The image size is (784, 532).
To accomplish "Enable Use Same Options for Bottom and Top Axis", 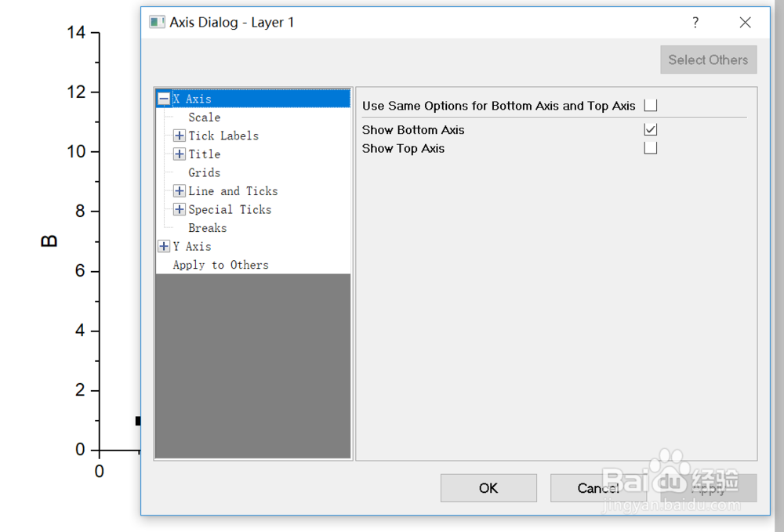I will [651, 106].
